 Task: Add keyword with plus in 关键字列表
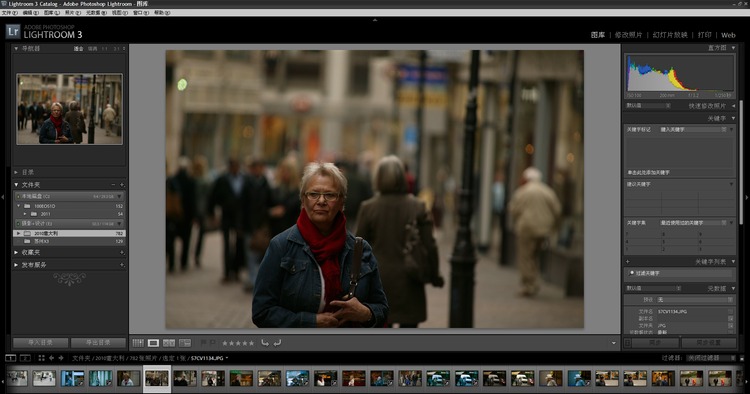628,262
